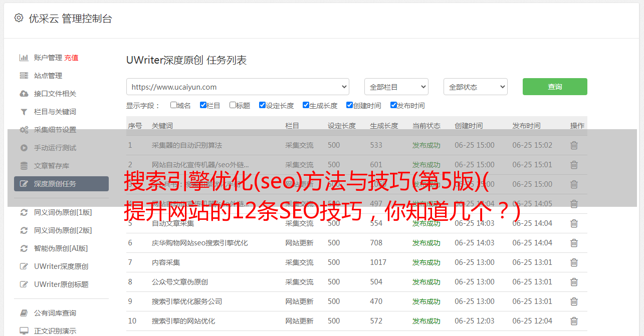Delete row 1 采集器的自动识别算法

(x=574, y=145)
